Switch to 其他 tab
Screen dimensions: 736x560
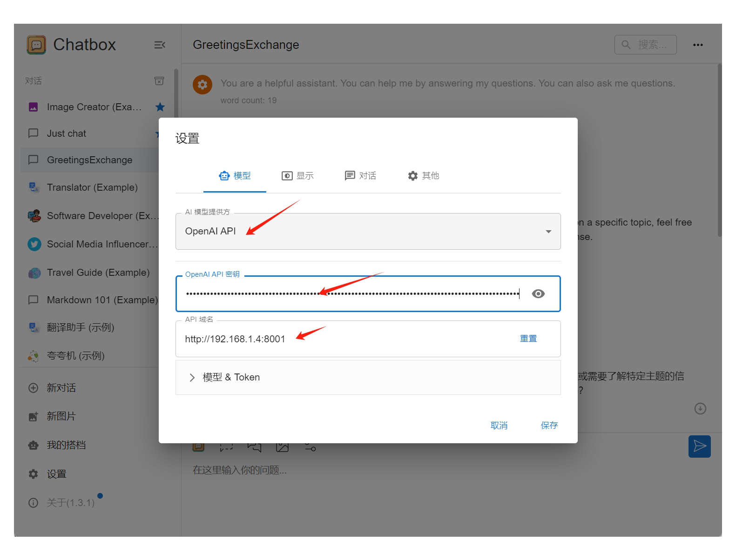click(423, 176)
